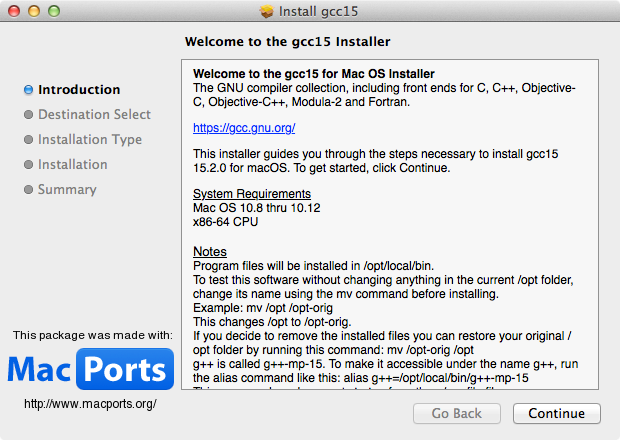
Task: Select the Summary step in sidebar
Action: 67,189
